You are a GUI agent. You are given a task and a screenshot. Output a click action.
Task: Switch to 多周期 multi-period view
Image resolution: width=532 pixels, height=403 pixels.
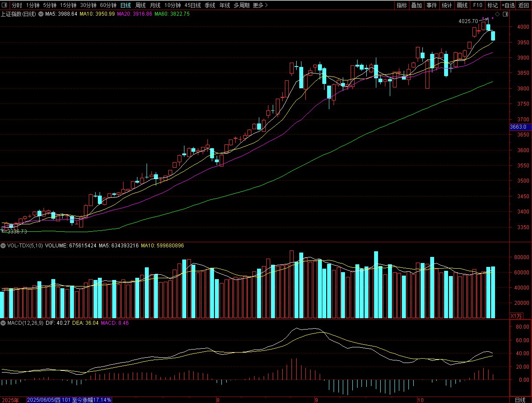pos(241,5)
